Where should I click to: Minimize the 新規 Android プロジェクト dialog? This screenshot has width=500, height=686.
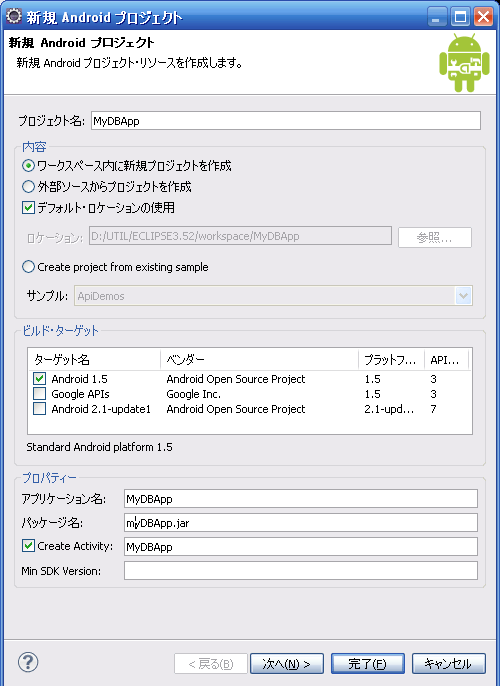436,17
